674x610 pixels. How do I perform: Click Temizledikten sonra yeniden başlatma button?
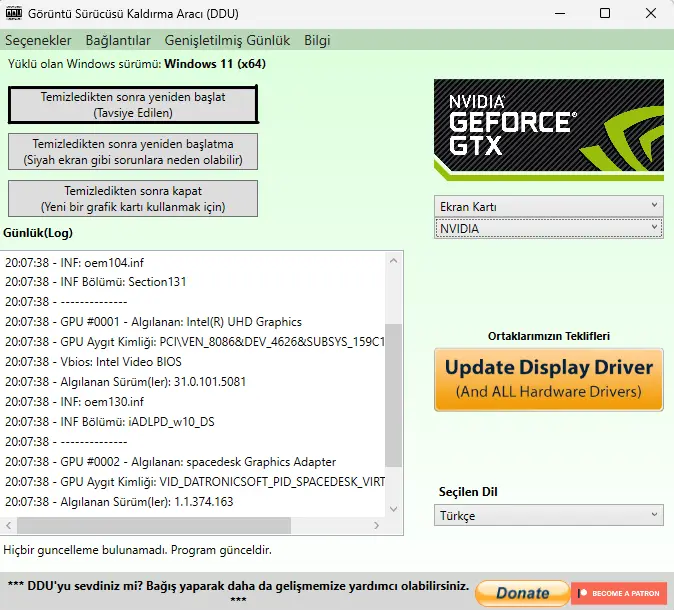click(x=133, y=152)
